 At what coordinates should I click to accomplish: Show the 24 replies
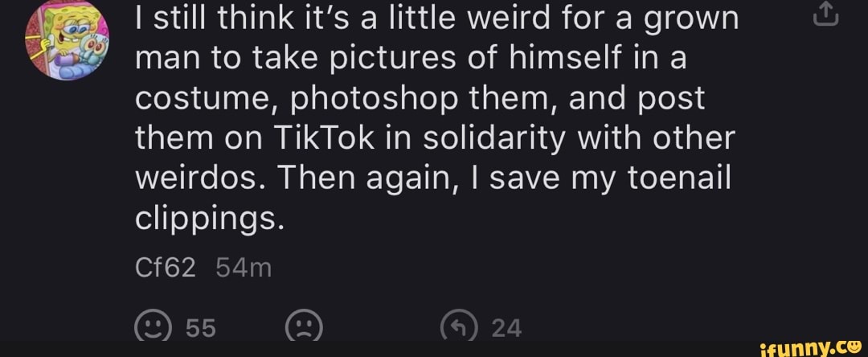pos(506,327)
